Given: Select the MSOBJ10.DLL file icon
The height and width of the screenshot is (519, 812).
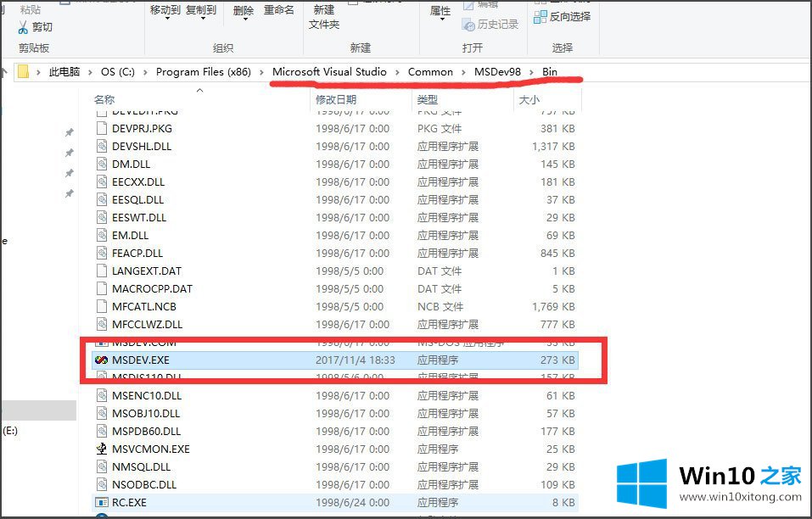Looking at the screenshot, I should [102, 414].
